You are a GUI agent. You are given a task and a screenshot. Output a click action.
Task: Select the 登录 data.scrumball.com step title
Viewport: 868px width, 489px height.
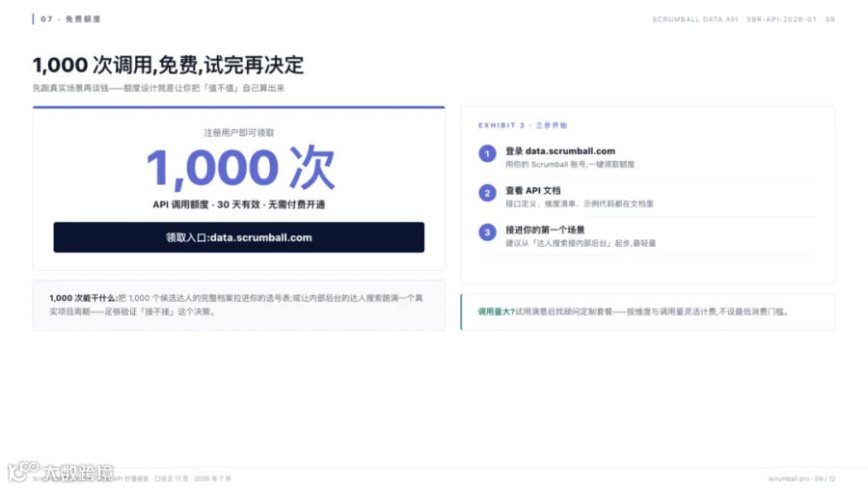(x=560, y=151)
